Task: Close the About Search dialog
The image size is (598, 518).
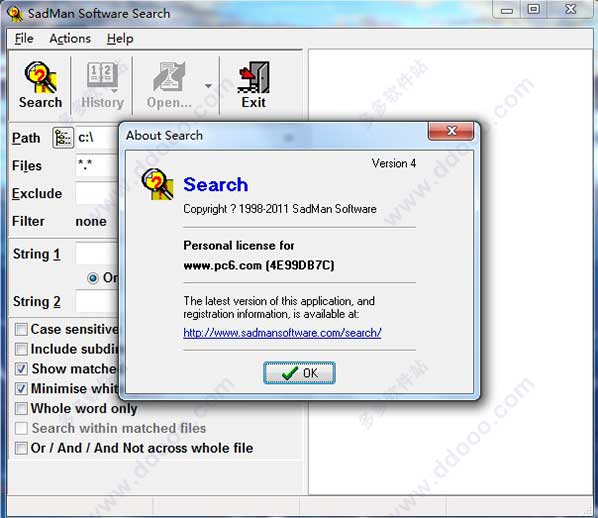Action: (x=451, y=131)
